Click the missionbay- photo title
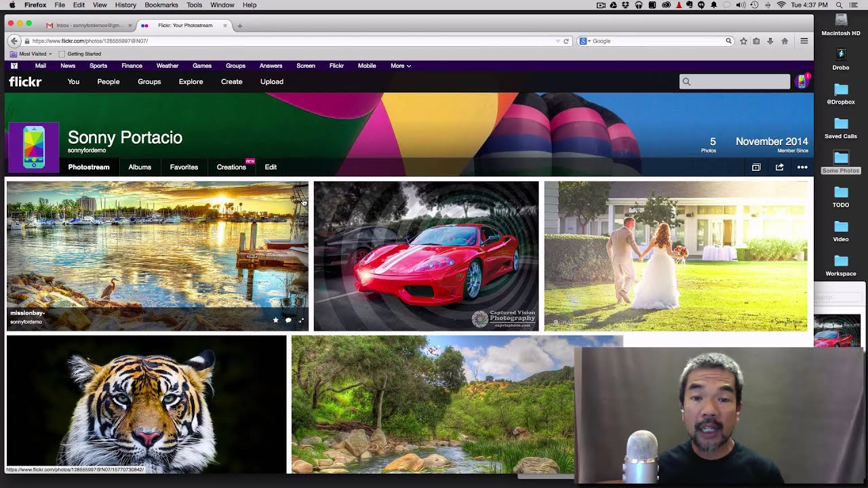 27,313
